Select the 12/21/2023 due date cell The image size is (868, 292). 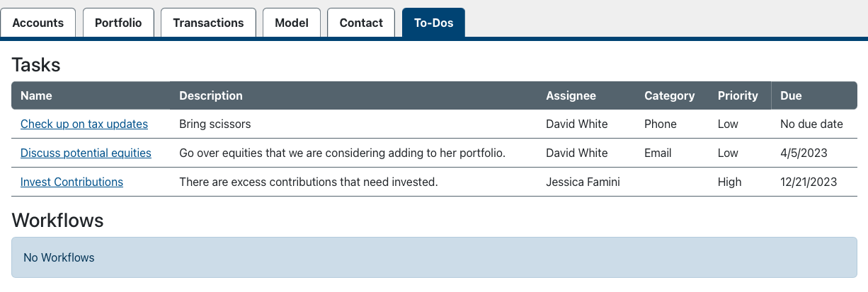coord(809,182)
